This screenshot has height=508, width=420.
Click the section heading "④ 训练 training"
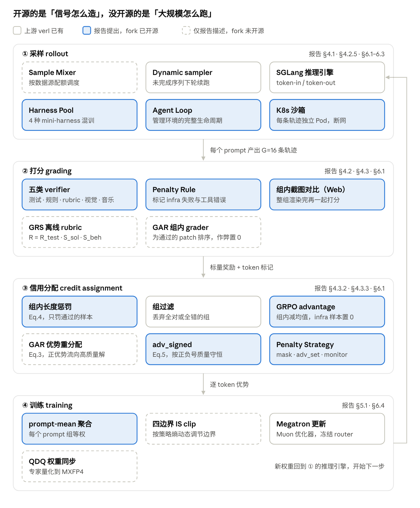47,405
